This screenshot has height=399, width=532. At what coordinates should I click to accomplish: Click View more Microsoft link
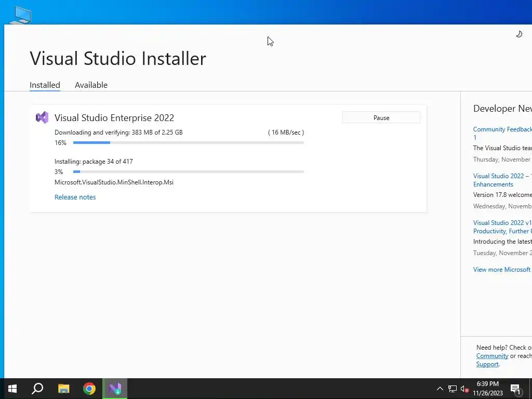click(502, 270)
